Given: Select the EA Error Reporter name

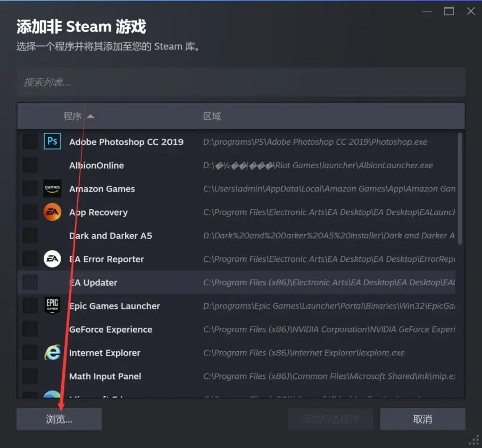Looking at the screenshot, I should (106, 259).
